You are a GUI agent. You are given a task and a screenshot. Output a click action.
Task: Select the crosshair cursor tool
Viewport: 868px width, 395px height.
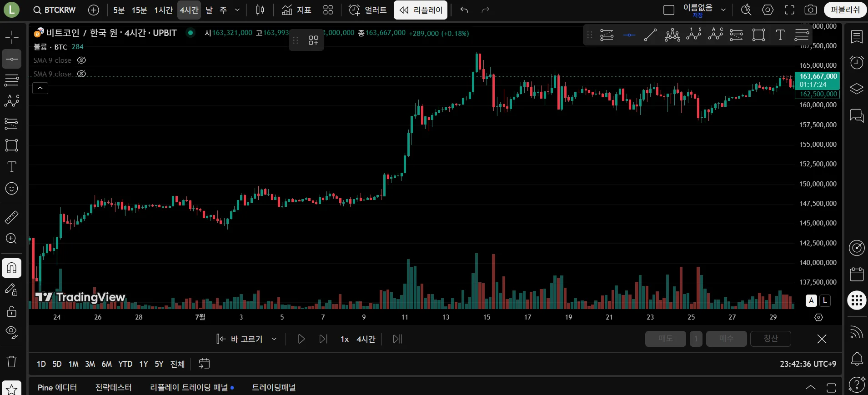pos(11,37)
